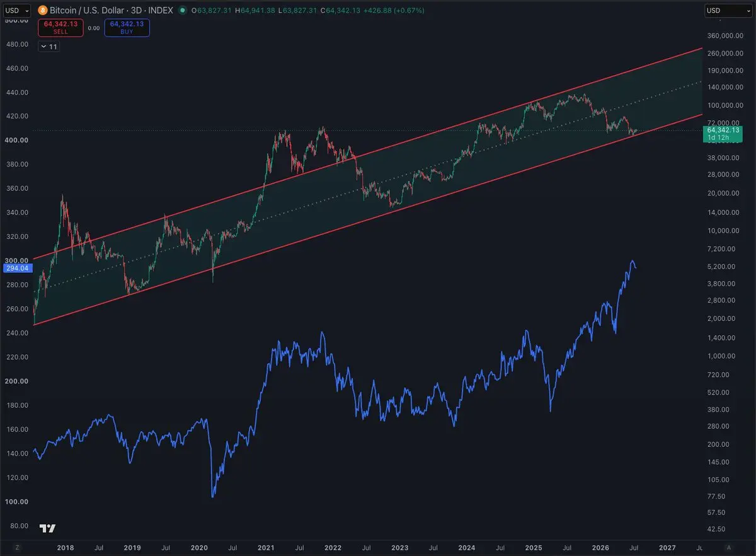Click the 2027 label on the time axis

pyautogui.click(x=667, y=547)
